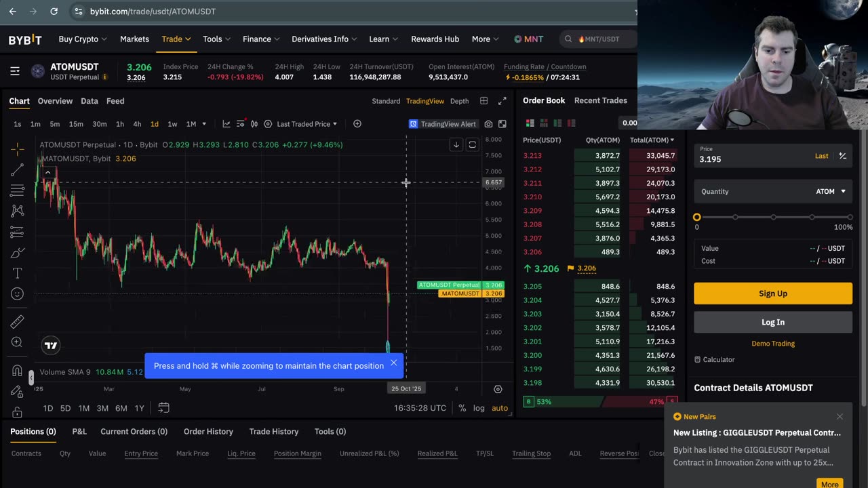Select the 15m timeframe

pos(76,124)
